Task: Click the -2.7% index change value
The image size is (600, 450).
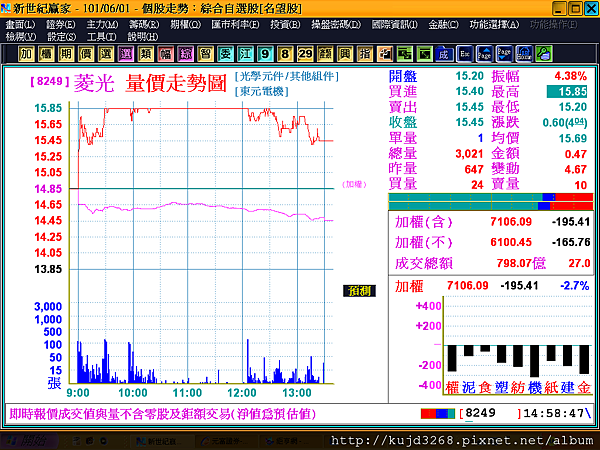Action: (x=574, y=285)
